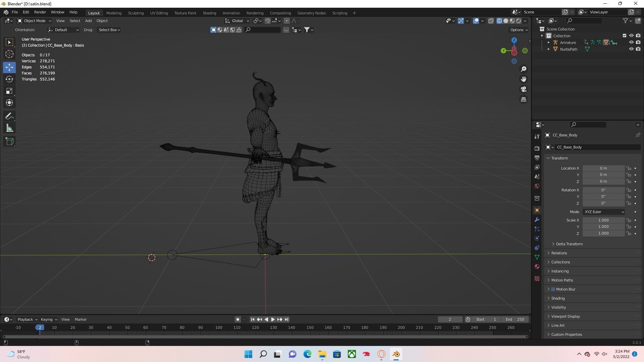Image resolution: width=644 pixels, height=362 pixels.
Task: Expand the Armature tree item
Action: pos(549,43)
